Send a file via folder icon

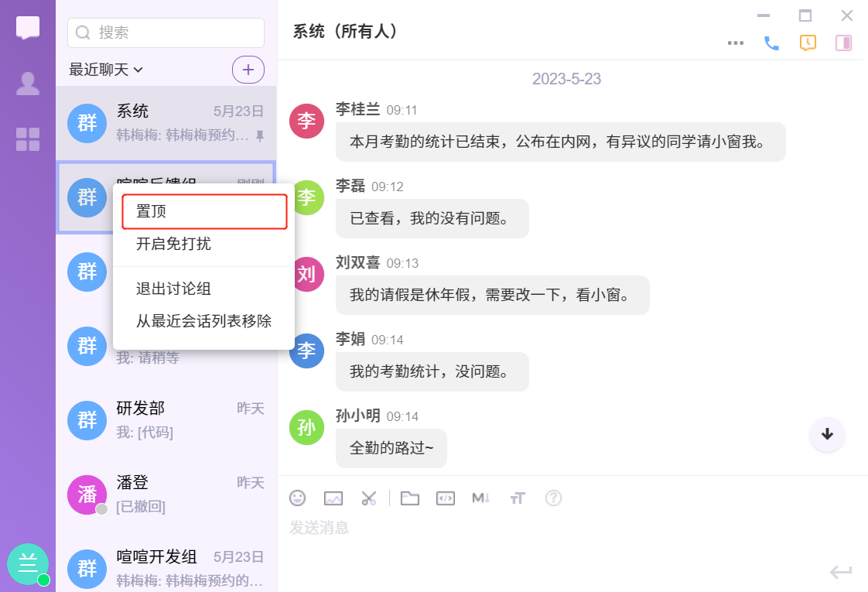click(410, 498)
